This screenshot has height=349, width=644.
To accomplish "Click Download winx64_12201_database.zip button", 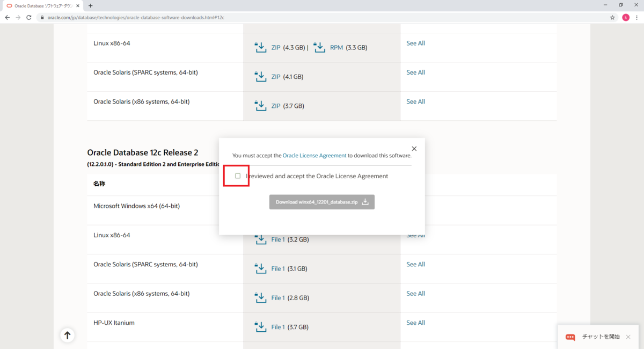I will tap(321, 202).
